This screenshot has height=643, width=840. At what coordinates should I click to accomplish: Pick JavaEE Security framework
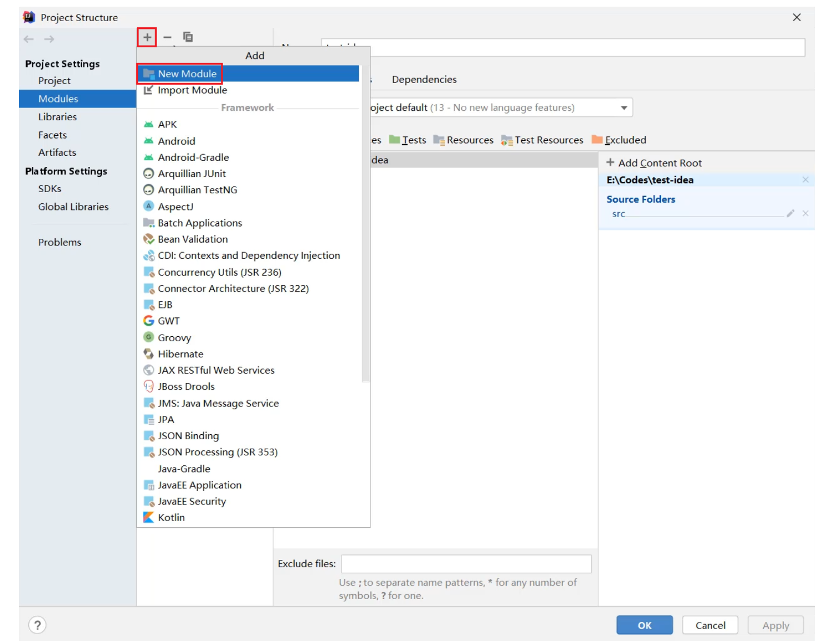pyautogui.click(x=248, y=501)
